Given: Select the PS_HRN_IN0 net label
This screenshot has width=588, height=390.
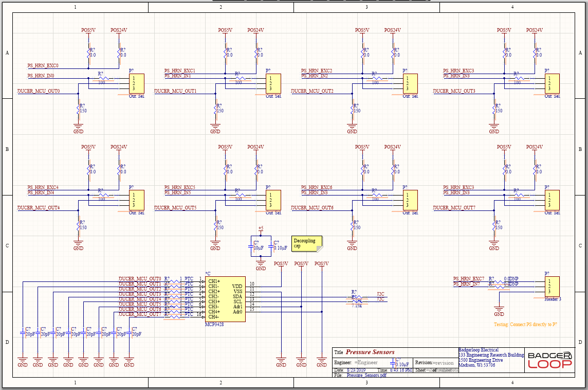Looking at the screenshot, I should [x=41, y=76].
